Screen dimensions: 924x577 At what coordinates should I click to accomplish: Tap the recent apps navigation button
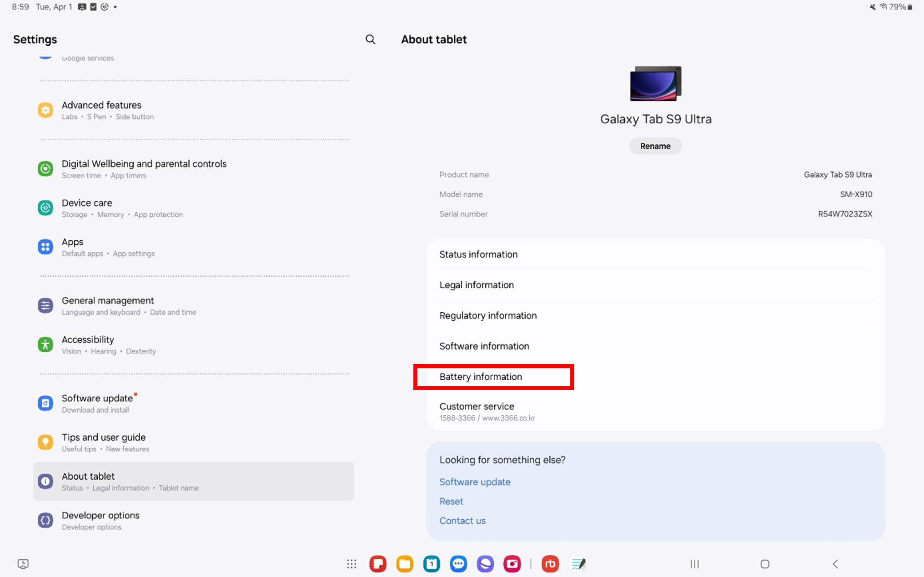click(x=695, y=564)
